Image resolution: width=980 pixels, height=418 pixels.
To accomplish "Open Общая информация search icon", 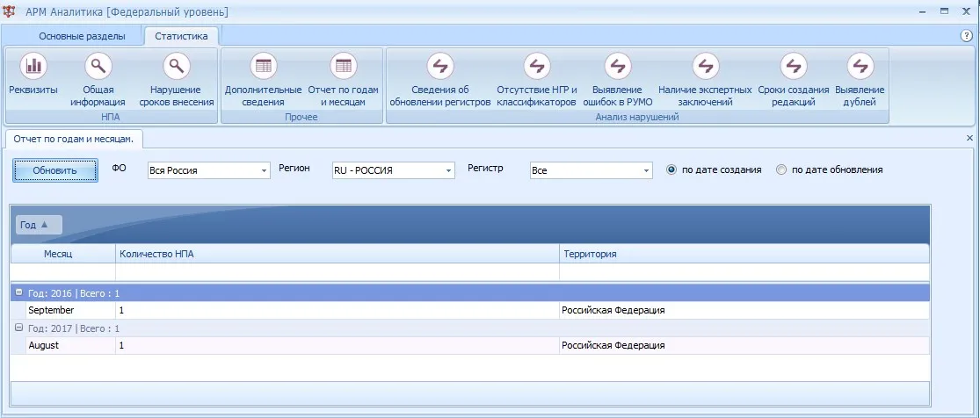I will (x=98, y=65).
